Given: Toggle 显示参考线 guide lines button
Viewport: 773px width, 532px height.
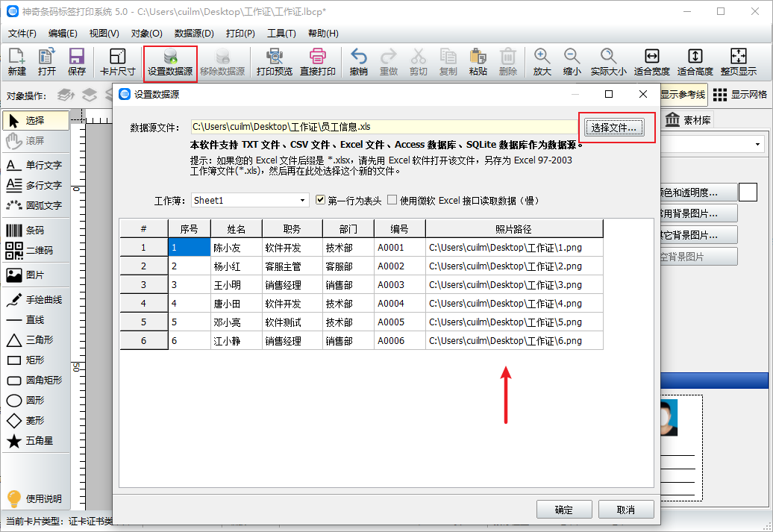Looking at the screenshot, I should click(x=683, y=94).
